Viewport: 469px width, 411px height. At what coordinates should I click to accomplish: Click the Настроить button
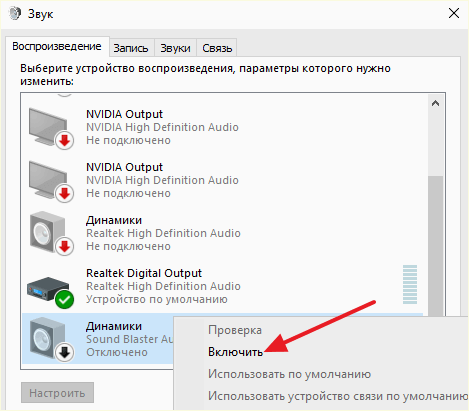[57, 393]
